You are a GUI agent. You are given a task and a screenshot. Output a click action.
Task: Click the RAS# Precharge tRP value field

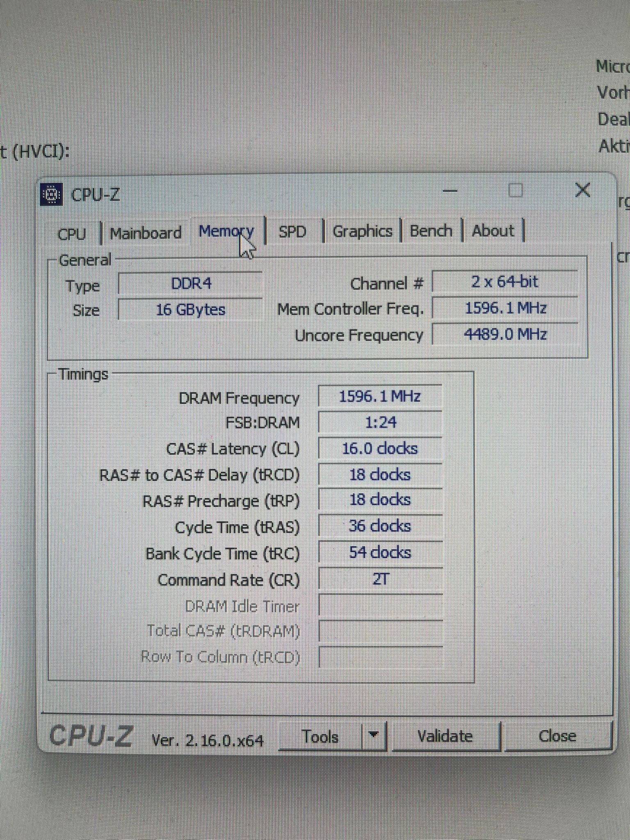coord(380,500)
